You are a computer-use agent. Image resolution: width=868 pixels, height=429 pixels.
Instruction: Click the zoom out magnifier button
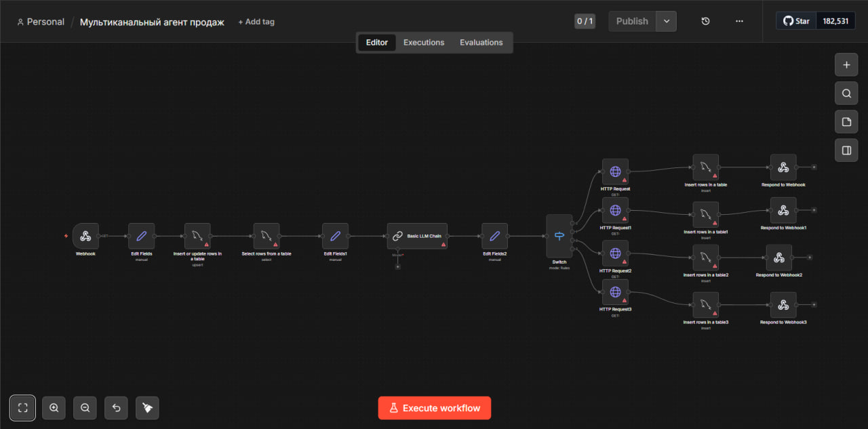tap(85, 408)
